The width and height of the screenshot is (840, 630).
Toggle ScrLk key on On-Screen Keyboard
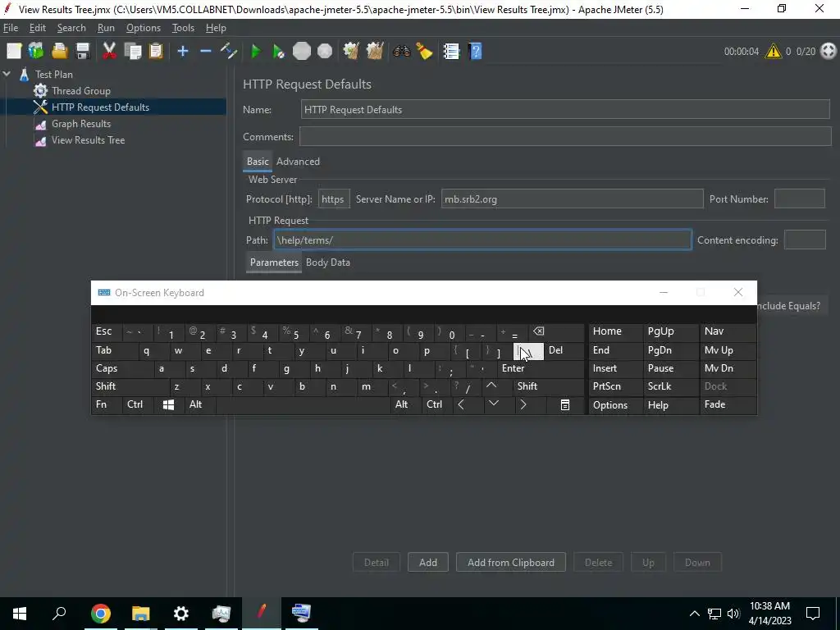coord(671,386)
